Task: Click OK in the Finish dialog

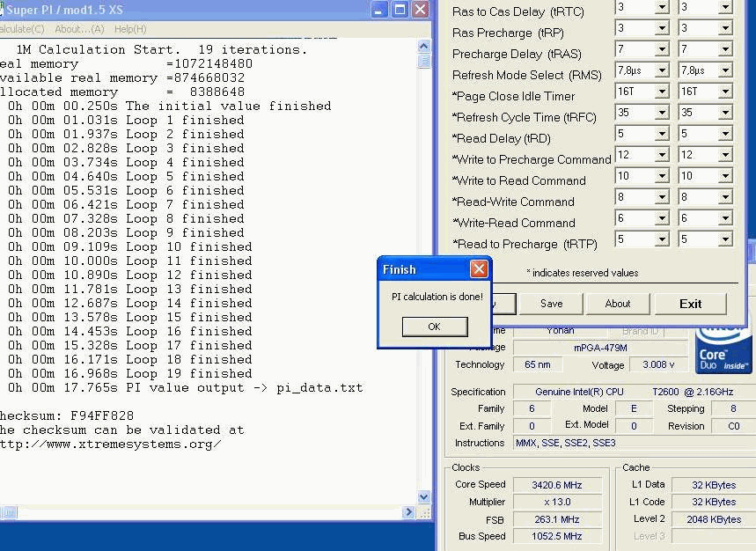Action: pos(435,327)
